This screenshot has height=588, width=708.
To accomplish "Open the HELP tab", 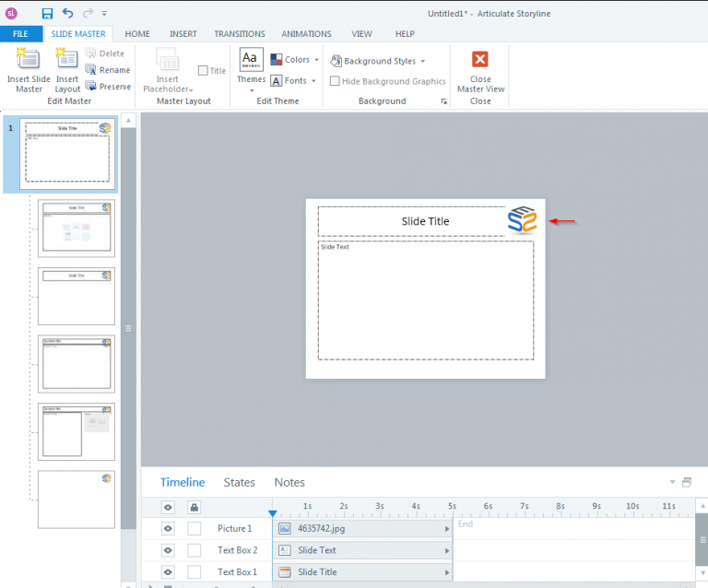I will coord(405,34).
